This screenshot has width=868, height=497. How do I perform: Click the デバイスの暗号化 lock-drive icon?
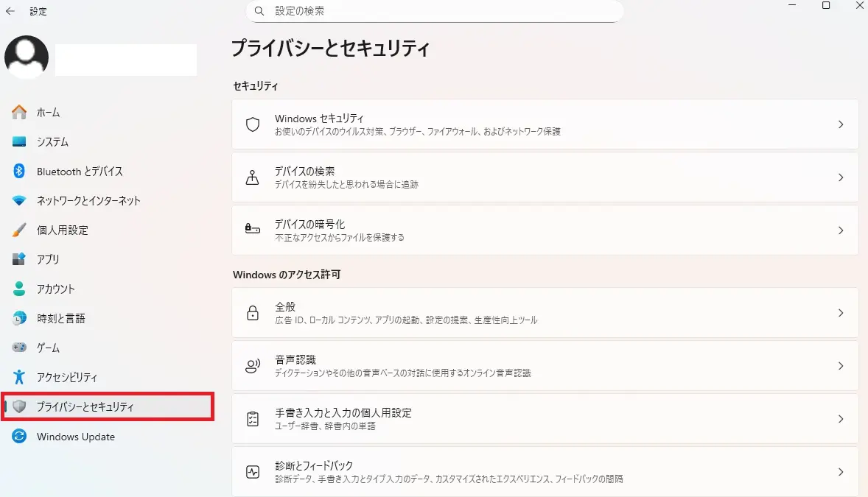tap(253, 228)
